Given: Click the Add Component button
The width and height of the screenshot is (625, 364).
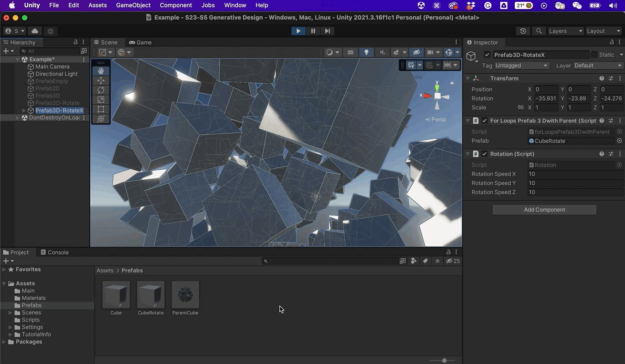Looking at the screenshot, I should [x=544, y=210].
